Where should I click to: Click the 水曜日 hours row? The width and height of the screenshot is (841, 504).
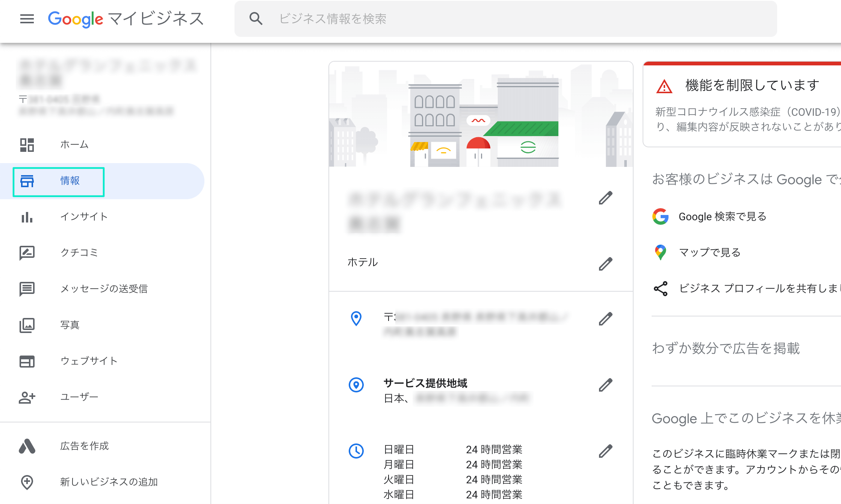tap(453, 495)
